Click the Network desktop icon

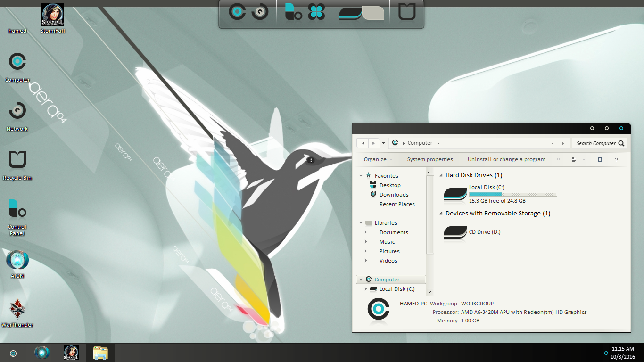[17, 112]
